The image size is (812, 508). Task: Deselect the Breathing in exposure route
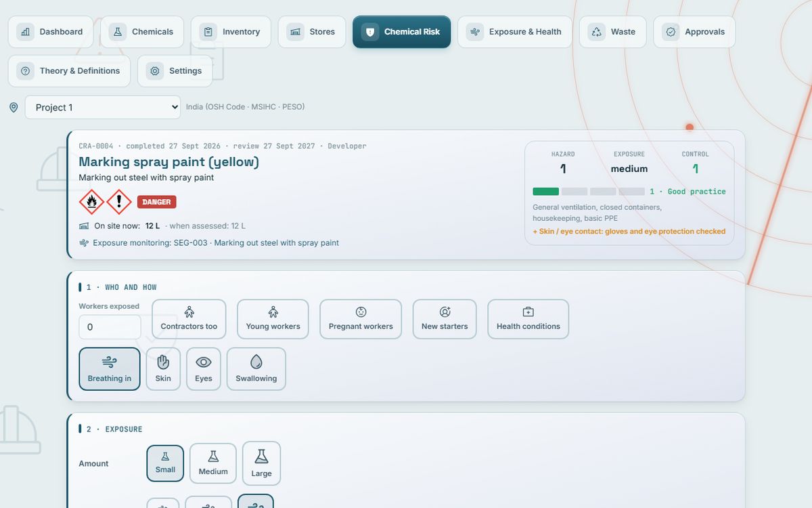[110, 369]
